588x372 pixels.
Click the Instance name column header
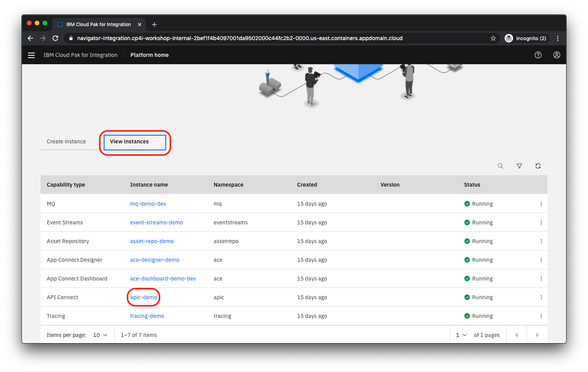coord(149,185)
